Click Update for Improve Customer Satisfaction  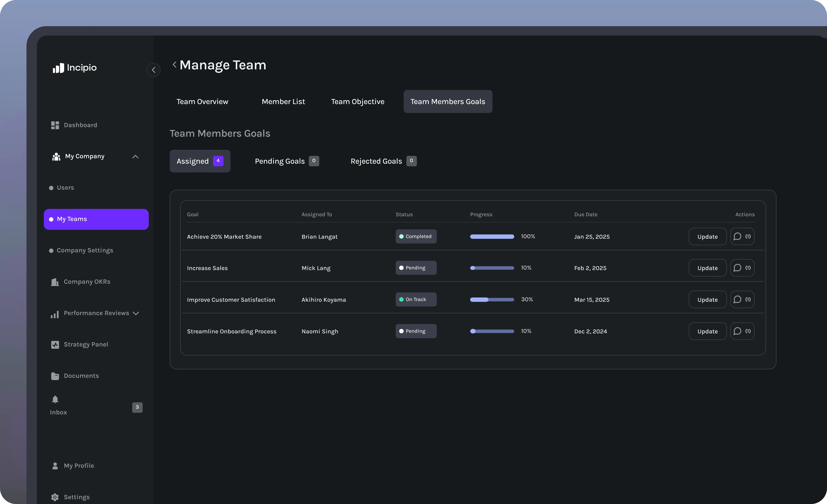pyautogui.click(x=707, y=300)
